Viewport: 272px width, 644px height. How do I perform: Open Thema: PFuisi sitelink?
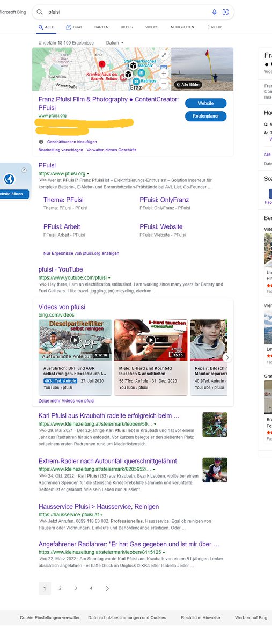63,200
